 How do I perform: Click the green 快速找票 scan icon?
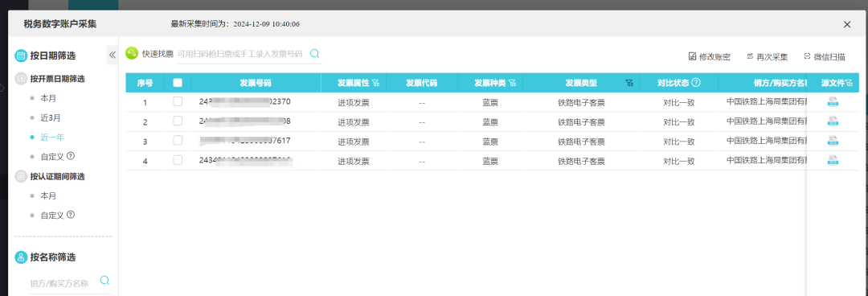pyautogui.click(x=132, y=53)
